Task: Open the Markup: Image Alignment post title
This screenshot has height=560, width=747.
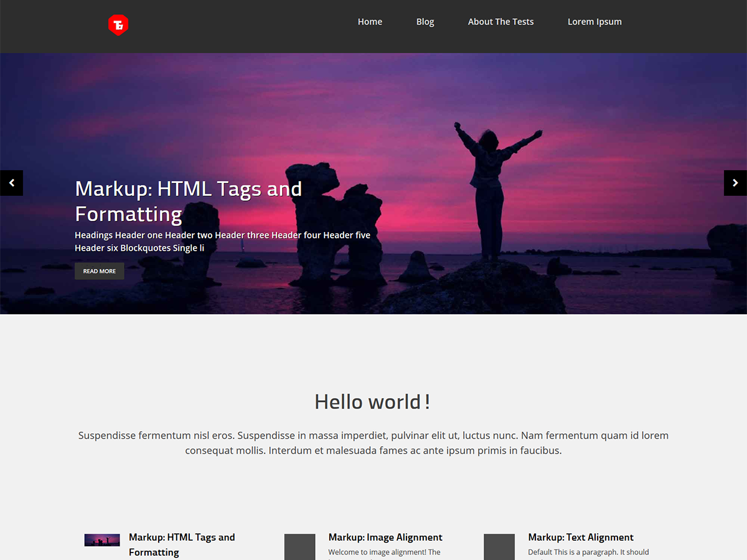Action: pos(385,537)
